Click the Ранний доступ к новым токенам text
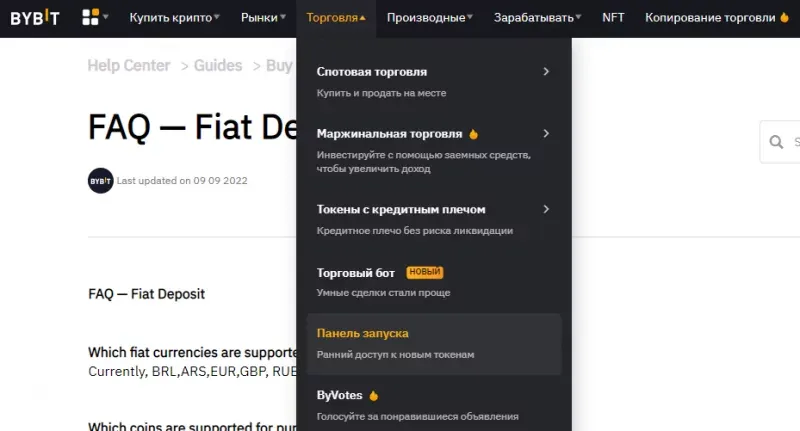 395,354
